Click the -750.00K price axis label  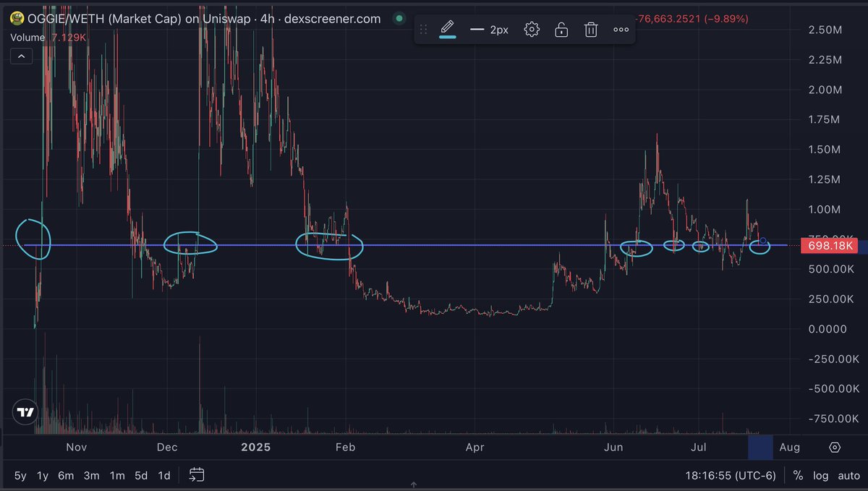tap(833, 419)
